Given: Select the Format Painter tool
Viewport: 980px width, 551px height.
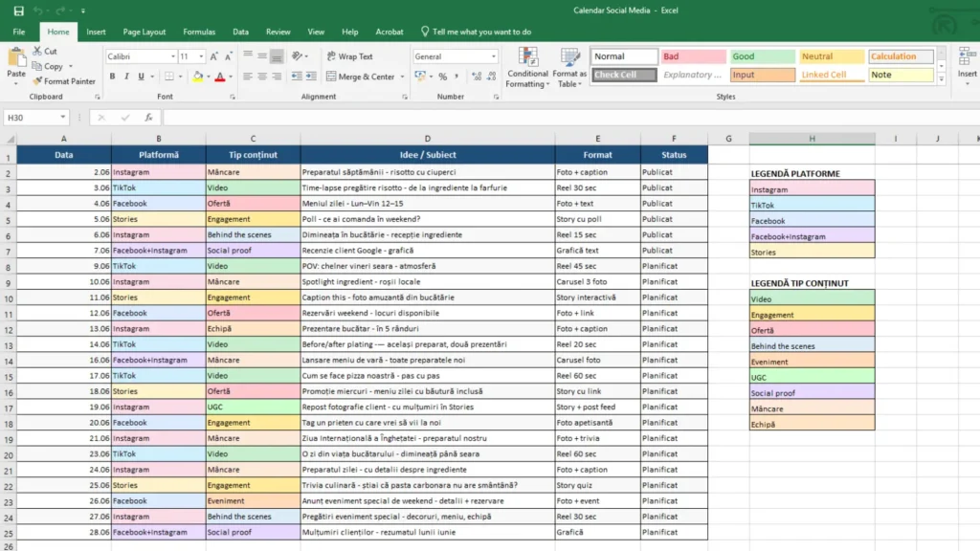Looking at the screenshot, I should click(64, 81).
